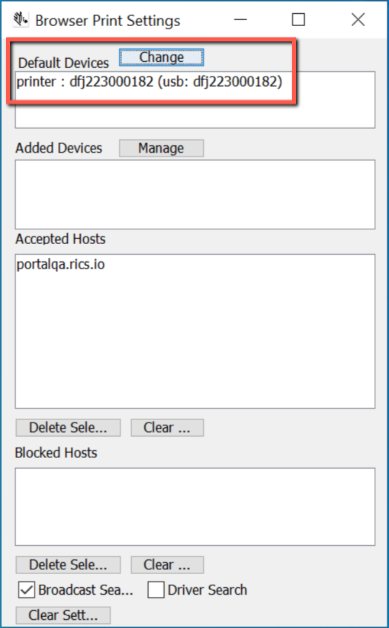Viewport: 389px width, 628px height.
Task: Delete selected entry under Accepted Hosts
Action: [68, 428]
